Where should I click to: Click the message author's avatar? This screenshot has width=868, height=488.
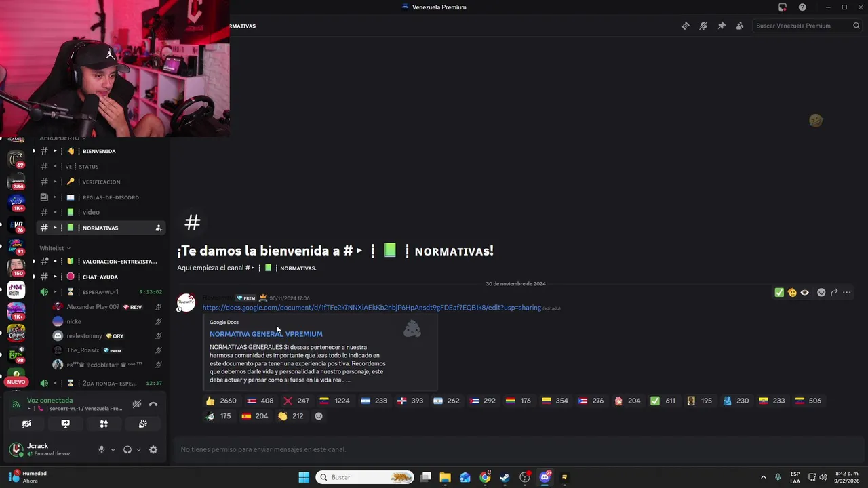(x=186, y=302)
